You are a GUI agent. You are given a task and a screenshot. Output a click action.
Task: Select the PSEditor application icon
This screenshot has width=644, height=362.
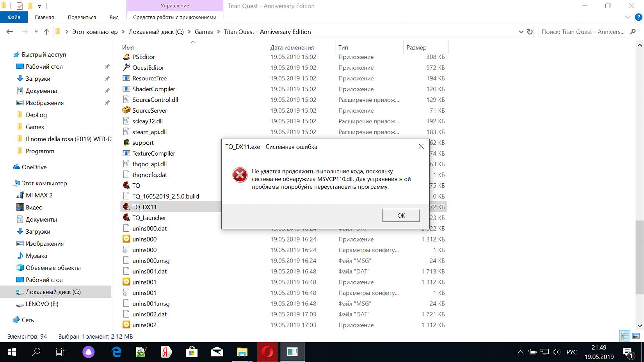pyautogui.click(x=126, y=57)
